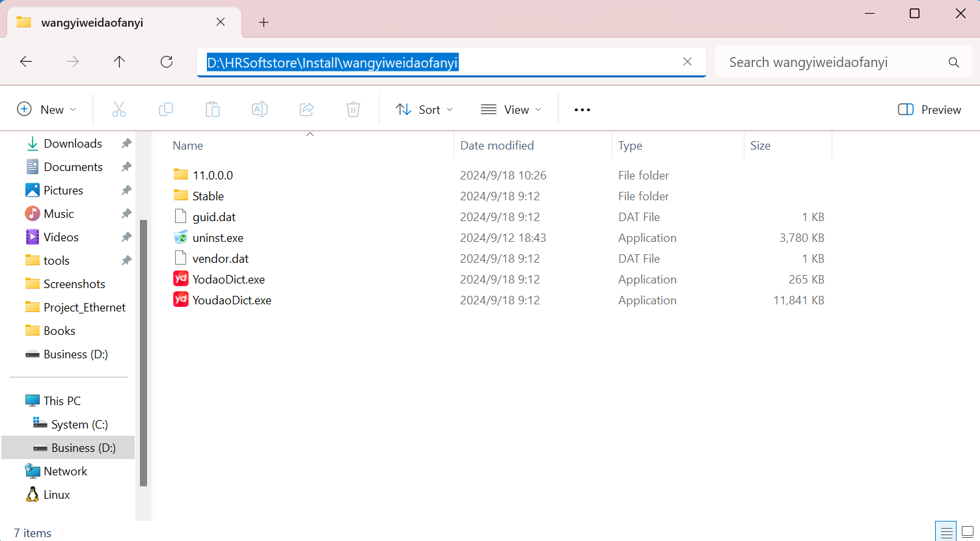Screen dimensions: 980x541
Task: Open the Downloads folder in sidebar
Action: 72,143
